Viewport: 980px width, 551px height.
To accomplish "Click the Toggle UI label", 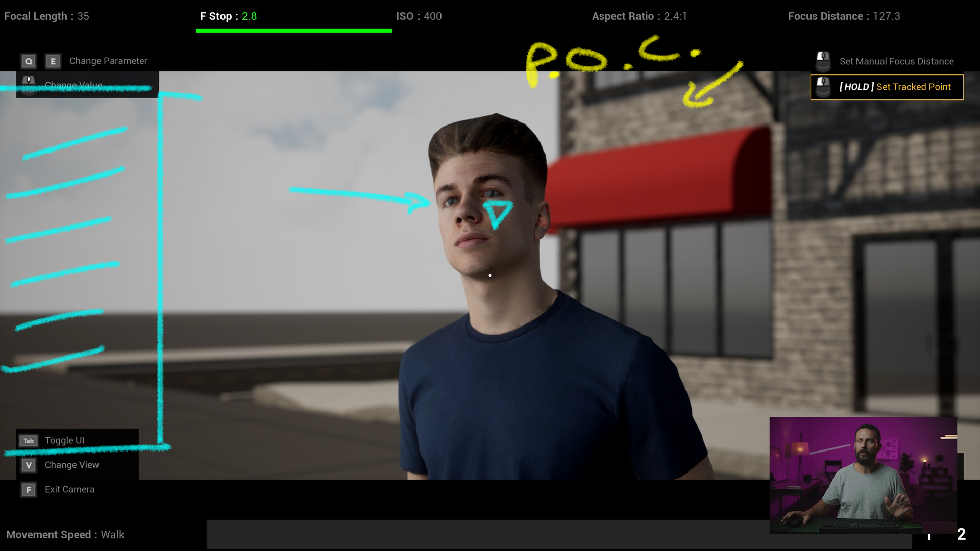I will tap(64, 440).
